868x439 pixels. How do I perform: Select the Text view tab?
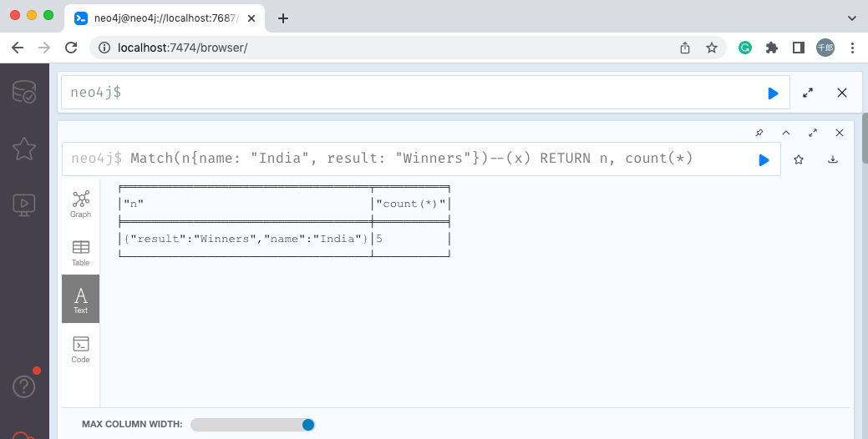[81, 299]
